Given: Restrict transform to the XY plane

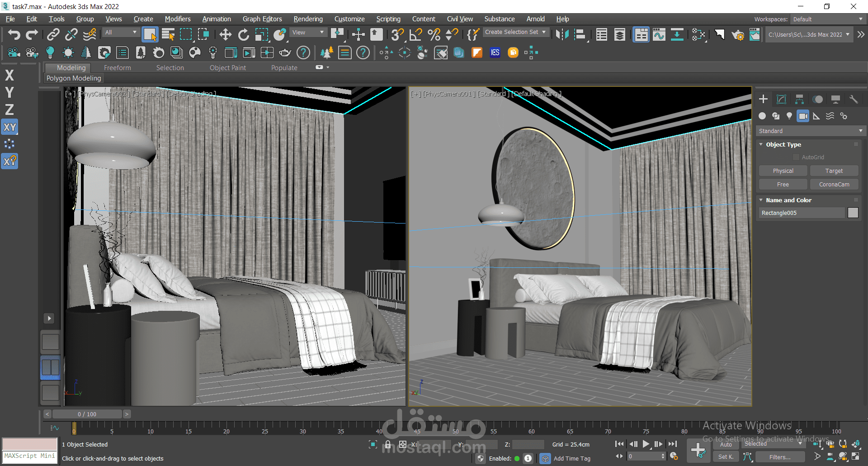Looking at the screenshot, I should point(9,127).
